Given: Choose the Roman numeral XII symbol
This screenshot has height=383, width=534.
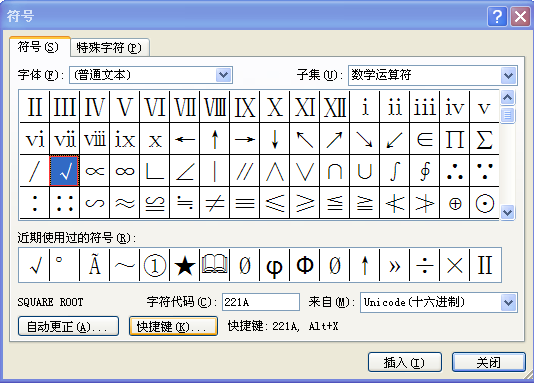Looking at the screenshot, I should (x=334, y=107).
